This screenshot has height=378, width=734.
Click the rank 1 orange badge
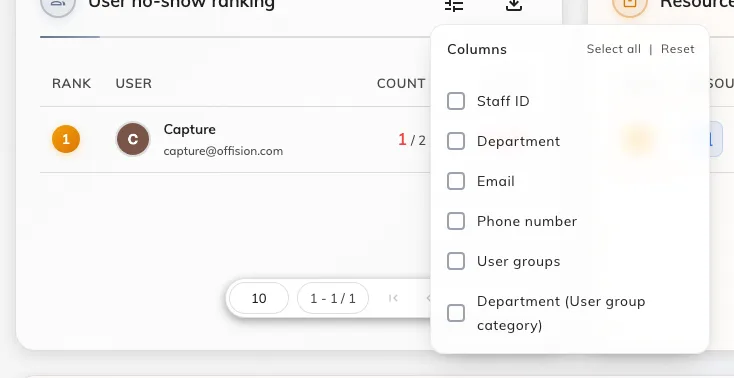(66, 139)
